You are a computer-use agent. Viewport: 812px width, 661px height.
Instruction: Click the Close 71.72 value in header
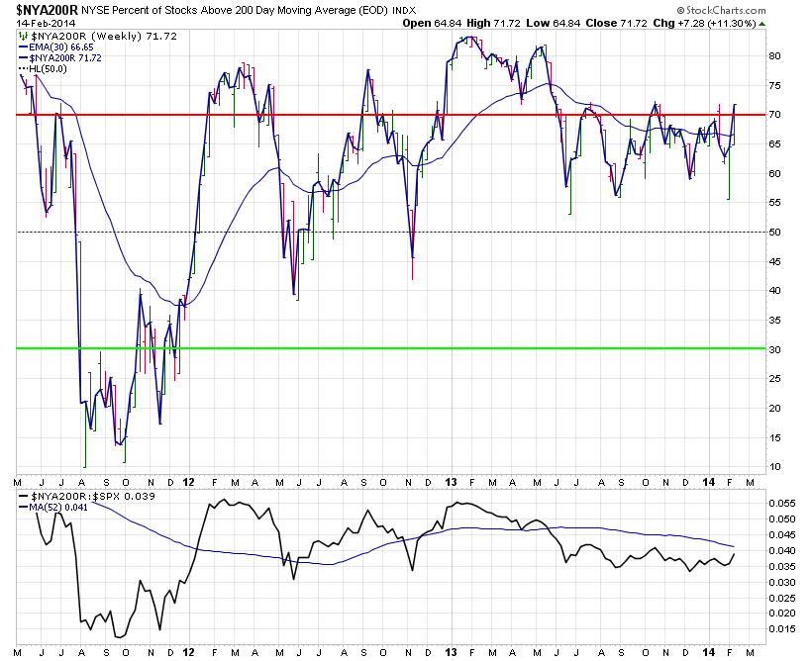pyautogui.click(x=616, y=24)
